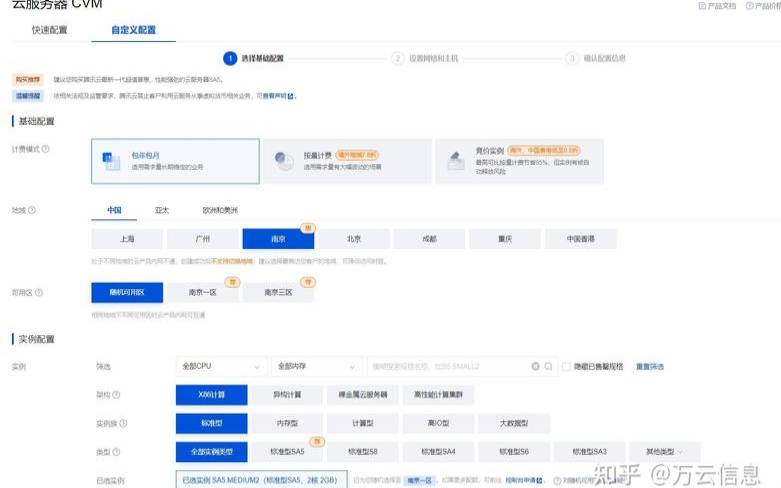Select X86计算 architecture
This screenshot has width=781, height=488.
212,395
